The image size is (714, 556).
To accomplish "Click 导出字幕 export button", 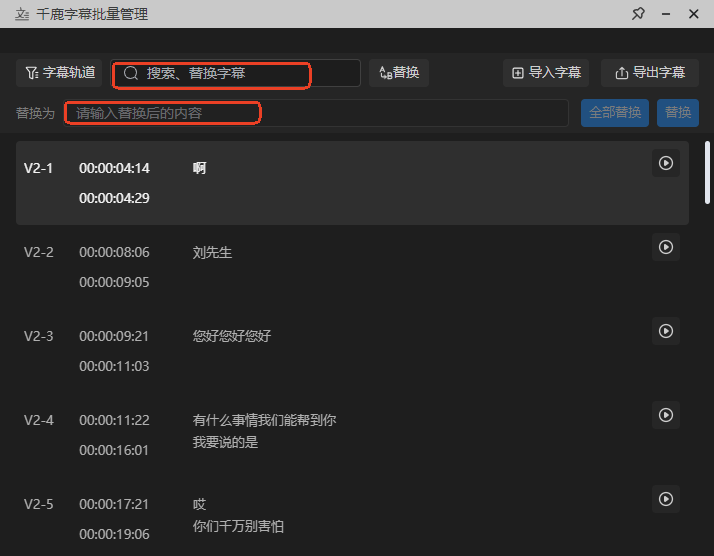I will pyautogui.click(x=650, y=73).
